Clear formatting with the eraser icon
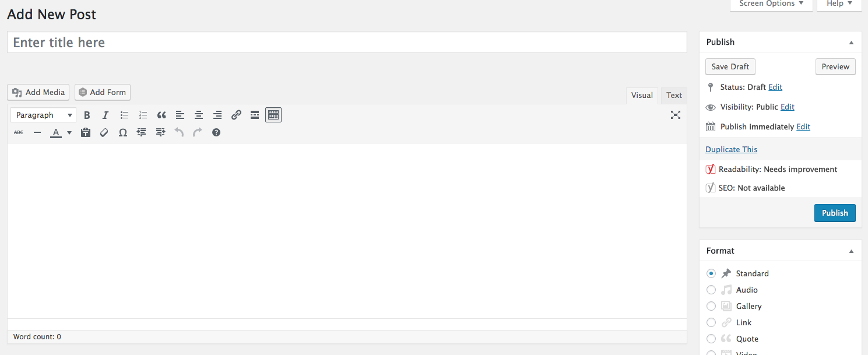 [104, 132]
